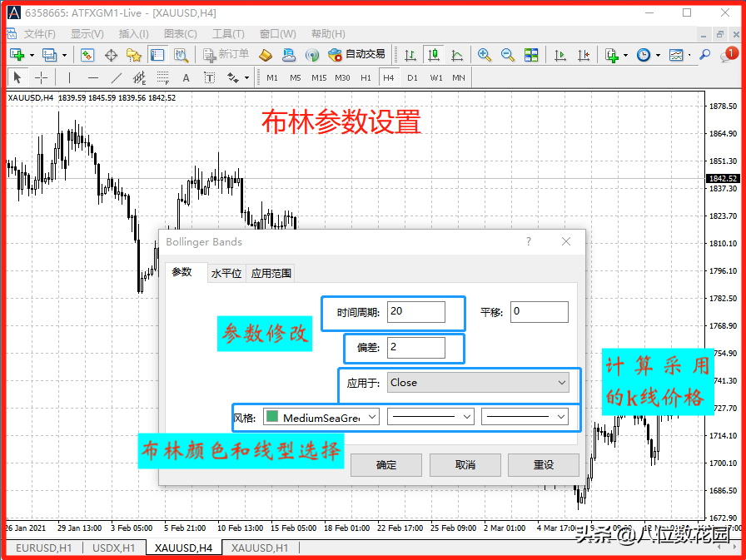
Task: Click the zoom in magnifier icon
Action: point(485,55)
